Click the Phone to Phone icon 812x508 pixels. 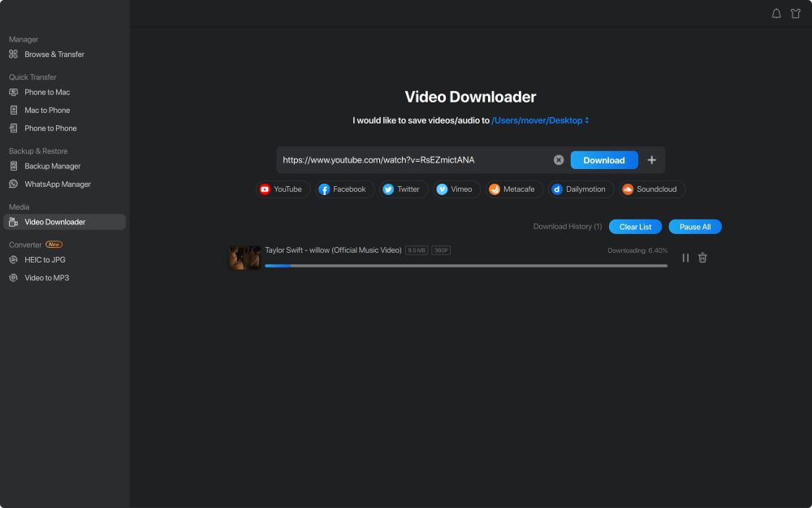(14, 128)
